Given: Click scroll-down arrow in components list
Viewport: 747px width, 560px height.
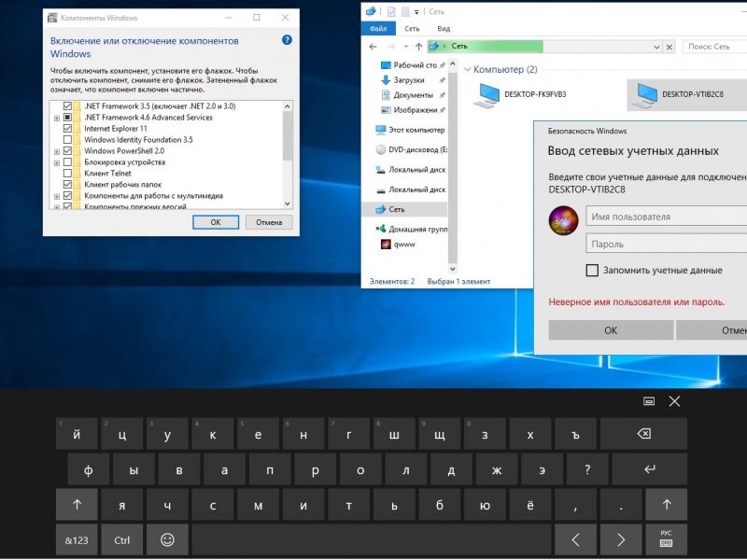Looking at the screenshot, I should (288, 203).
